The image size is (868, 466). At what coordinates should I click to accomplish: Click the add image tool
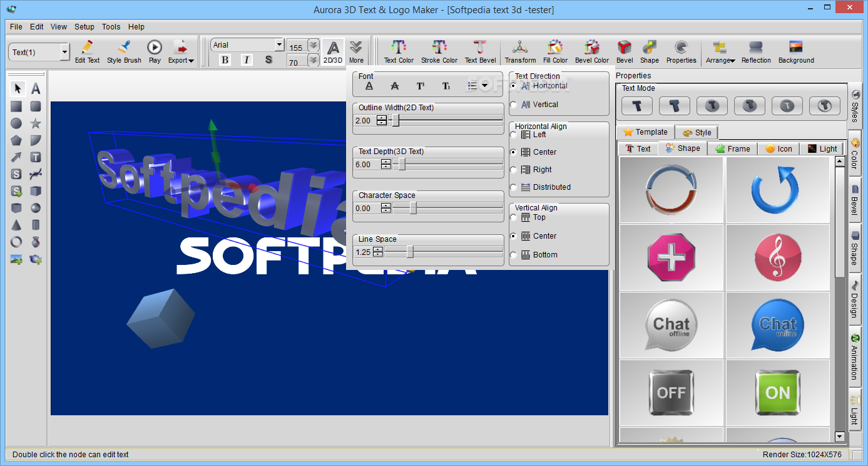point(16,259)
